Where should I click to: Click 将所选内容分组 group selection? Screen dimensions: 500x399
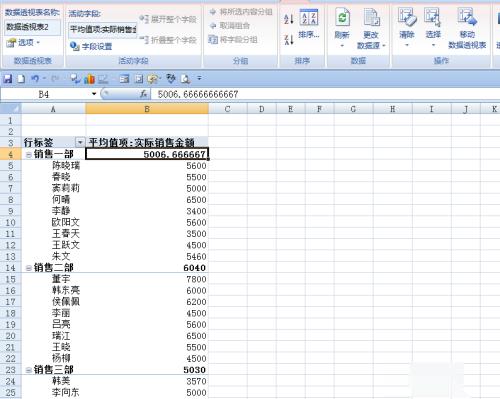pyautogui.click(x=241, y=12)
